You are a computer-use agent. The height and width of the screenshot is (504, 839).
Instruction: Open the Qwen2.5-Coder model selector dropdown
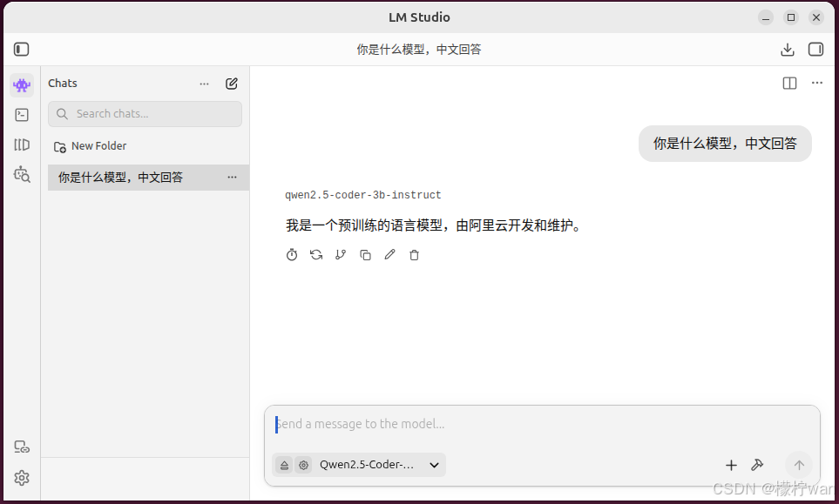point(379,465)
